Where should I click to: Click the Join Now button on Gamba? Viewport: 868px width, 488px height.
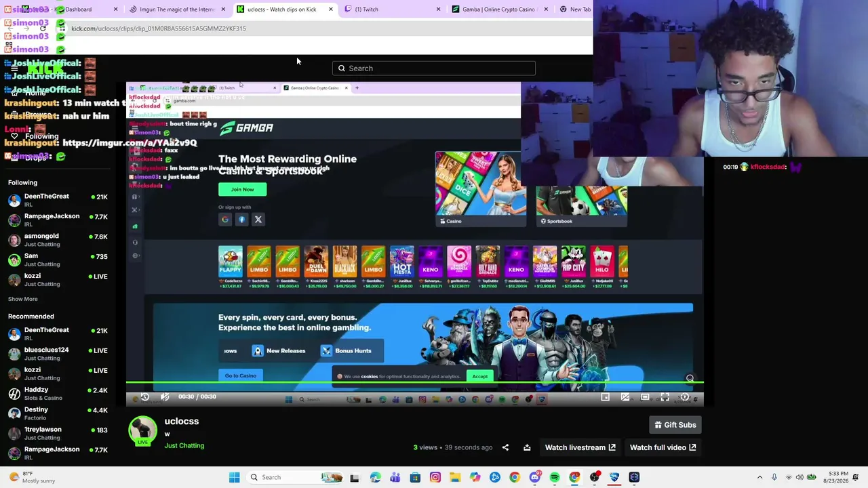(x=242, y=189)
